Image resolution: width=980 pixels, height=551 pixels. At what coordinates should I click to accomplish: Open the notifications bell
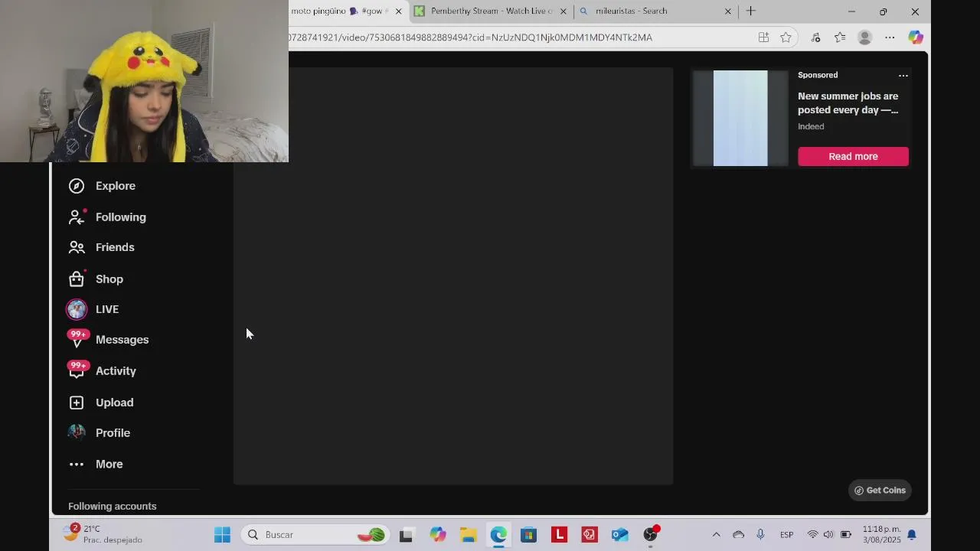coord(912,535)
